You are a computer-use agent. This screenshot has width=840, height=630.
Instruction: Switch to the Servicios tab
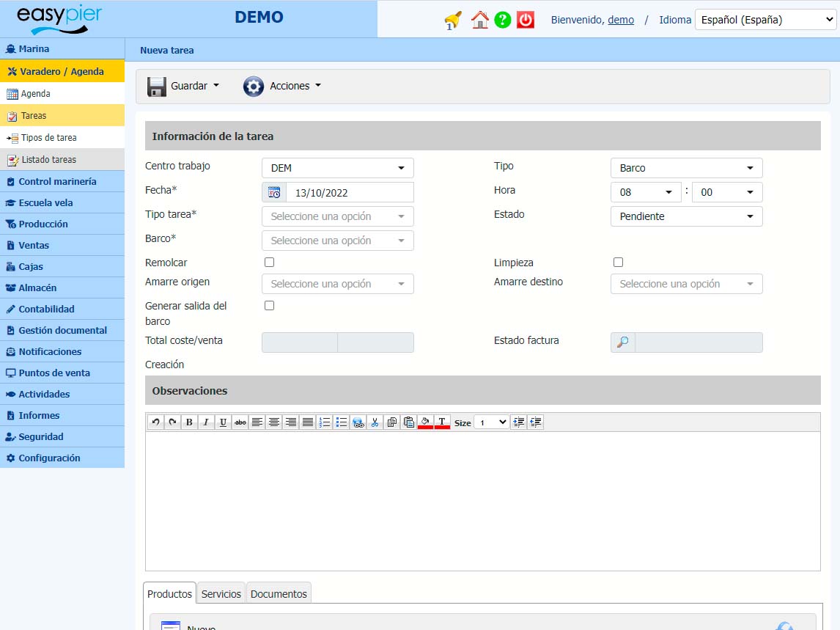point(221,593)
